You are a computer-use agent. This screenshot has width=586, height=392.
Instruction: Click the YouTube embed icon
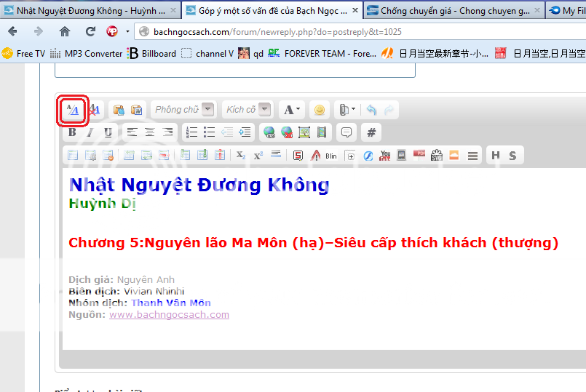385,156
